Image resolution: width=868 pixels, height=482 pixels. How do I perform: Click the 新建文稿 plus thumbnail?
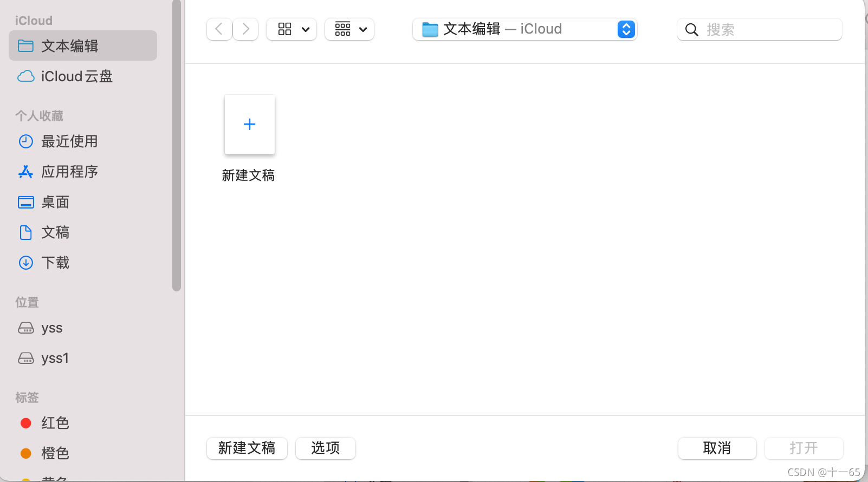pos(250,125)
